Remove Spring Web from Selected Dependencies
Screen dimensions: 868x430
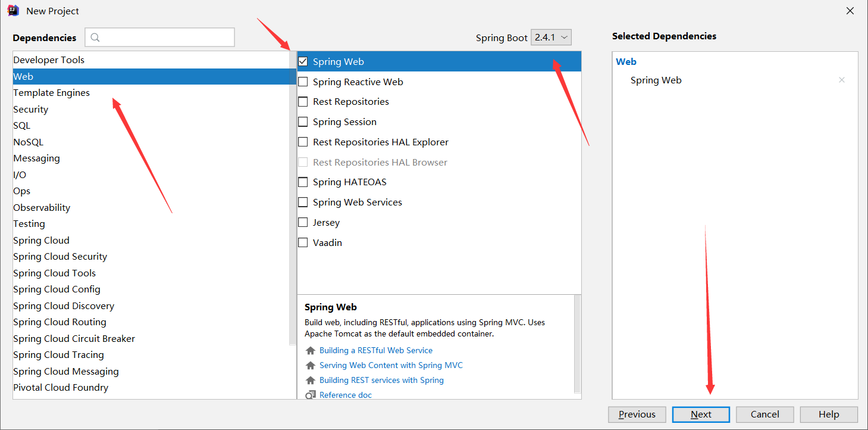(842, 80)
